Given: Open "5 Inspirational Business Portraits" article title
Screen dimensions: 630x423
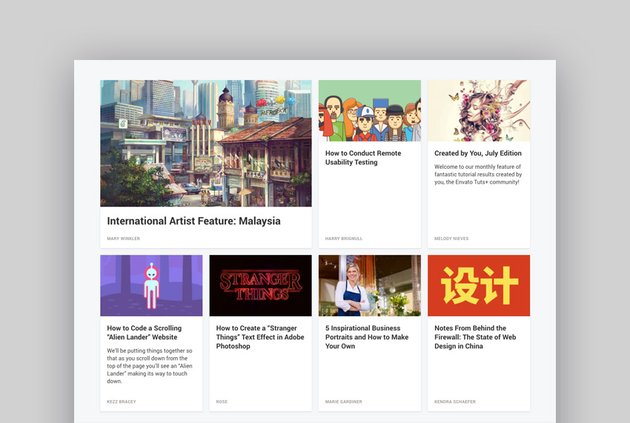Looking at the screenshot, I should (367, 337).
